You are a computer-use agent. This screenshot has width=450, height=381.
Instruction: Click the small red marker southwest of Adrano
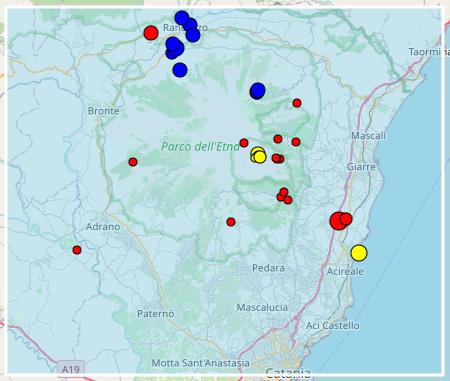[x=77, y=250]
